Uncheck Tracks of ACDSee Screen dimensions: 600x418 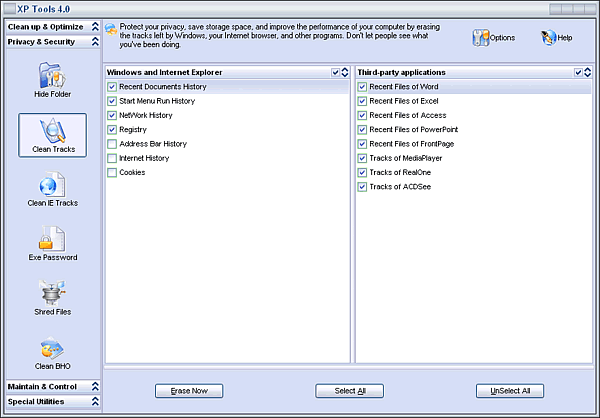(362, 187)
